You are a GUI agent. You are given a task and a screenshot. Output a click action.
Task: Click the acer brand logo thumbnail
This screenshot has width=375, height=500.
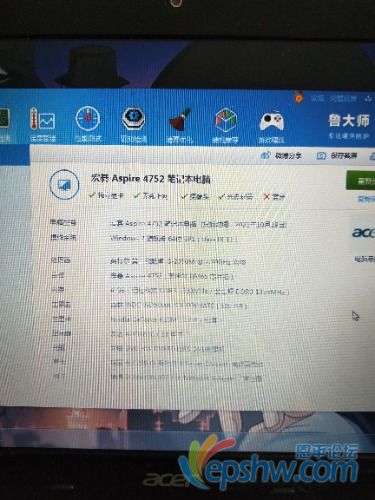point(363,233)
